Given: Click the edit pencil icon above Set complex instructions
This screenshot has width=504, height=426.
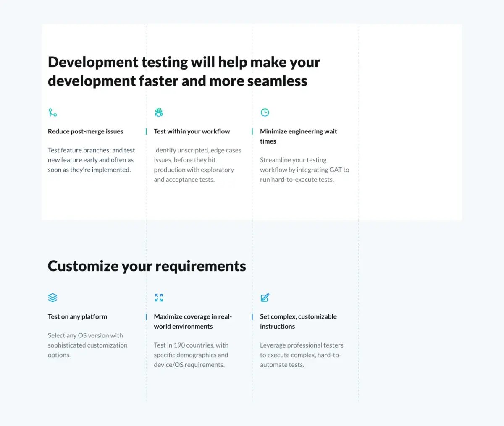Looking at the screenshot, I should pyautogui.click(x=265, y=298).
